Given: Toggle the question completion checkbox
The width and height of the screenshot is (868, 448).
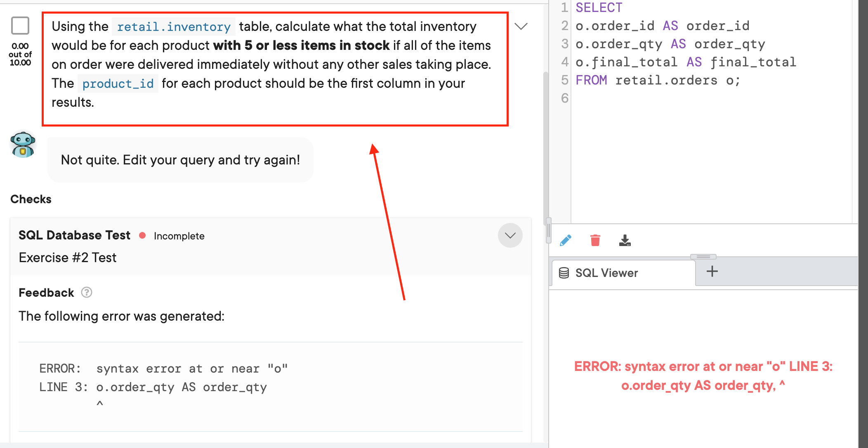Looking at the screenshot, I should (20, 25).
